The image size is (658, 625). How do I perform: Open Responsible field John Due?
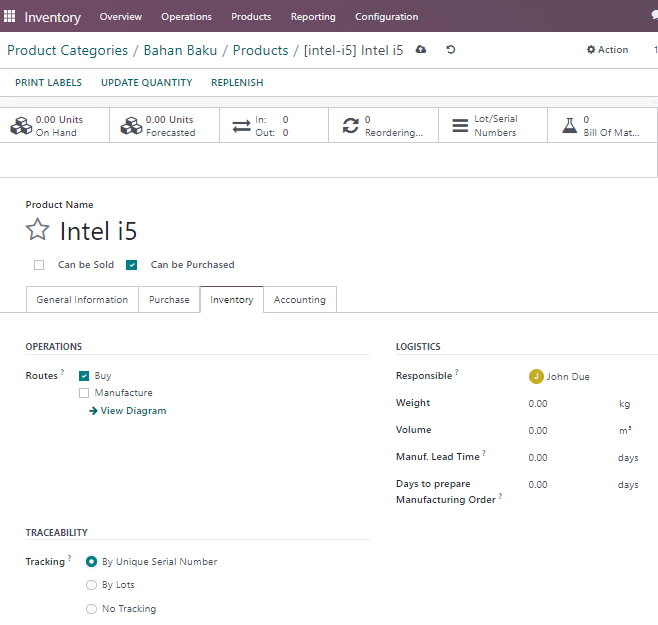pos(568,377)
